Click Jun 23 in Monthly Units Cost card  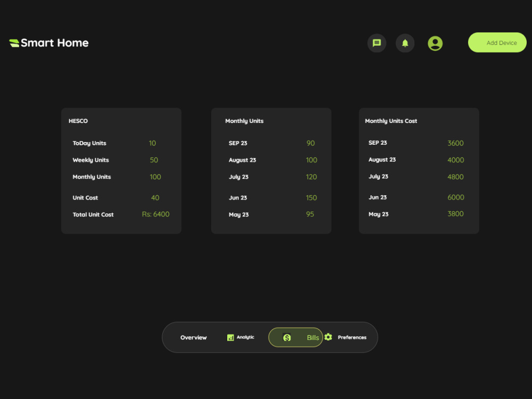(x=378, y=197)
